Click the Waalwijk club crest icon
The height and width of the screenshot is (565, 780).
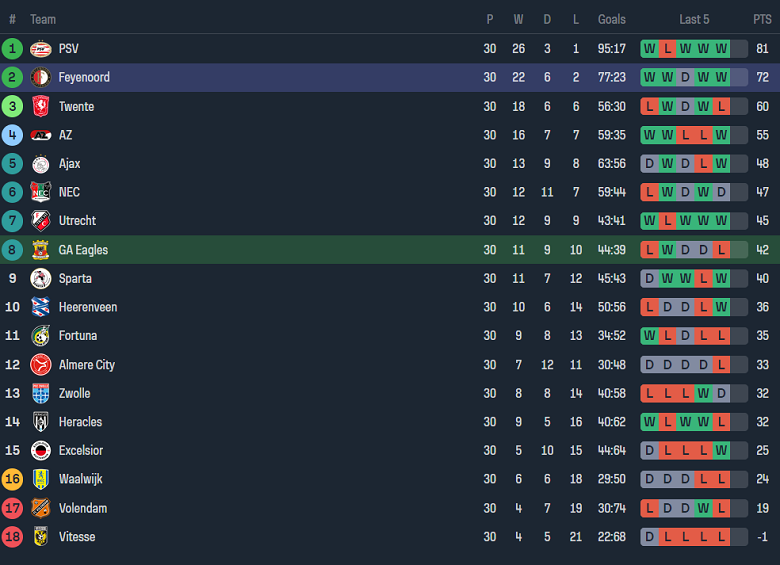point(40,479)
